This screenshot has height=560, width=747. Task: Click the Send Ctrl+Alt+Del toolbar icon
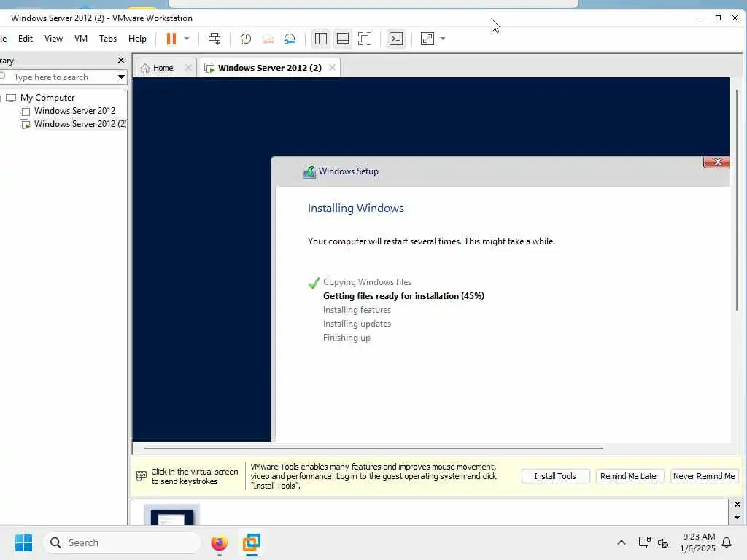click(x=214, y=39)
